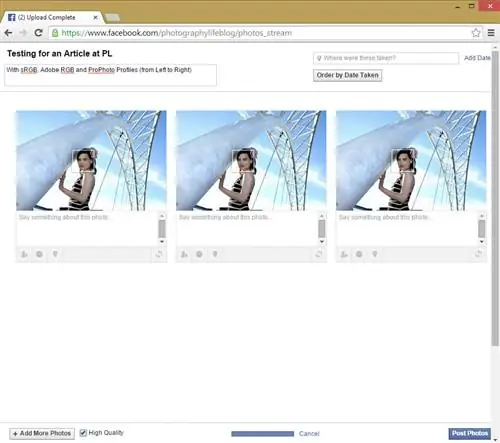Rotate icon under second photo
Viewport: 500px width, 443px height.
click(x=319, y=254)
